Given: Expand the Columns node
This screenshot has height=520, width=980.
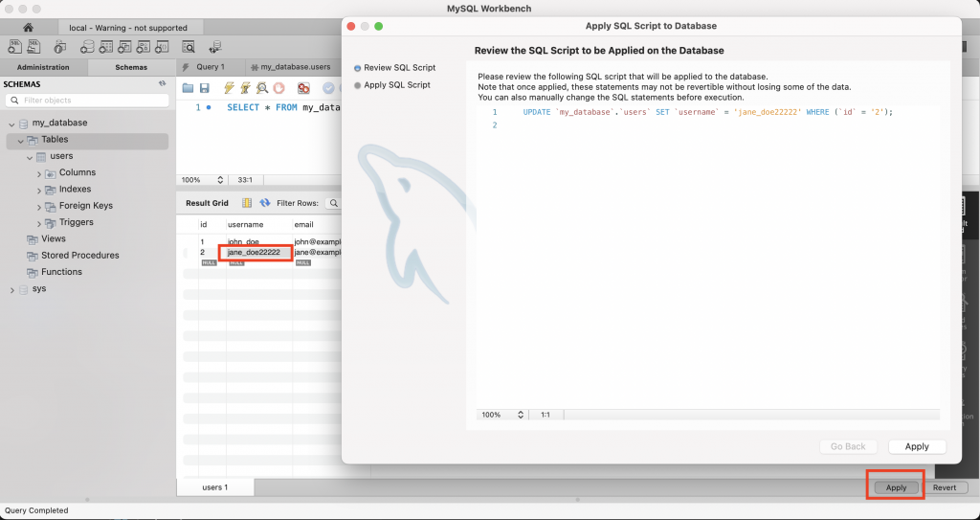Looking at the screenshot, I should point(38,173).
